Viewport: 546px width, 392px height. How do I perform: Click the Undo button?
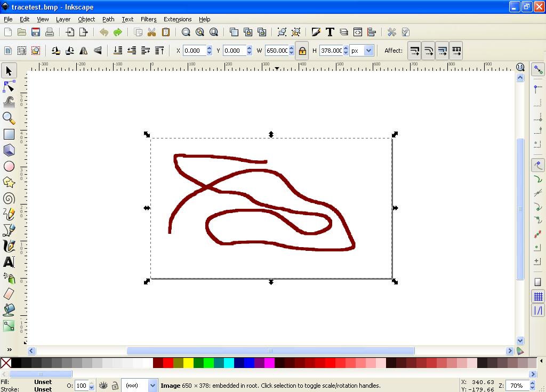click(x=103, y=32)
